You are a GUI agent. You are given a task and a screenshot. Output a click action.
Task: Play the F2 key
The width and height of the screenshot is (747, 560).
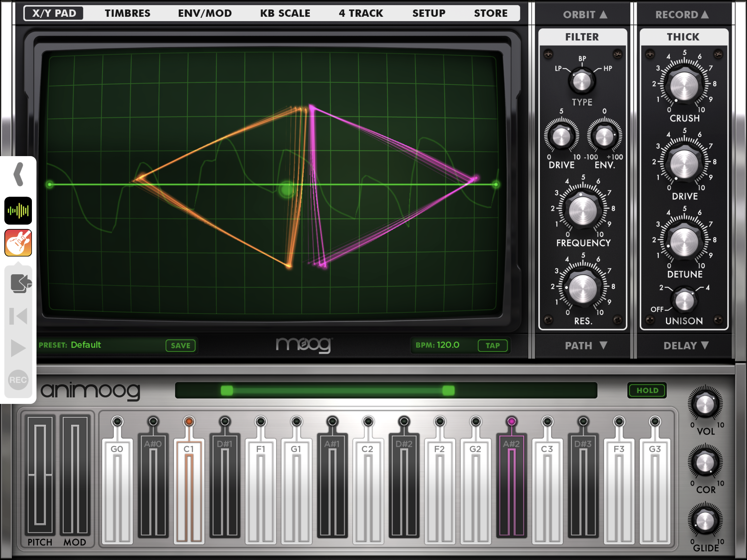point(440,491)
